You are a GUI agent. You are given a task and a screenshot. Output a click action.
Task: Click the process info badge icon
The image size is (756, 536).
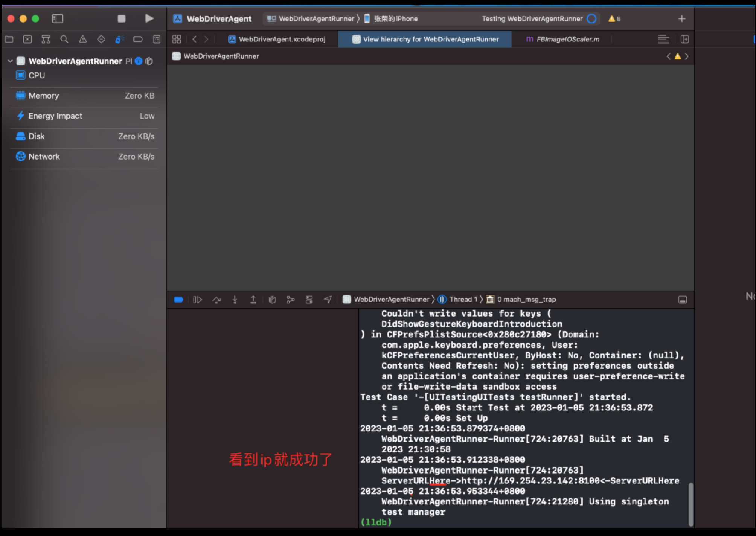(139, 61)
